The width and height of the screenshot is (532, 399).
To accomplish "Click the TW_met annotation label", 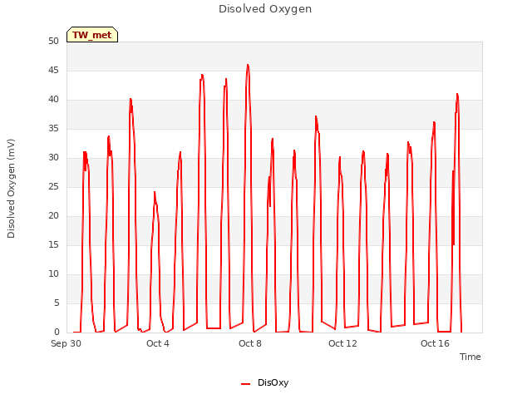I will pos(92,35).
